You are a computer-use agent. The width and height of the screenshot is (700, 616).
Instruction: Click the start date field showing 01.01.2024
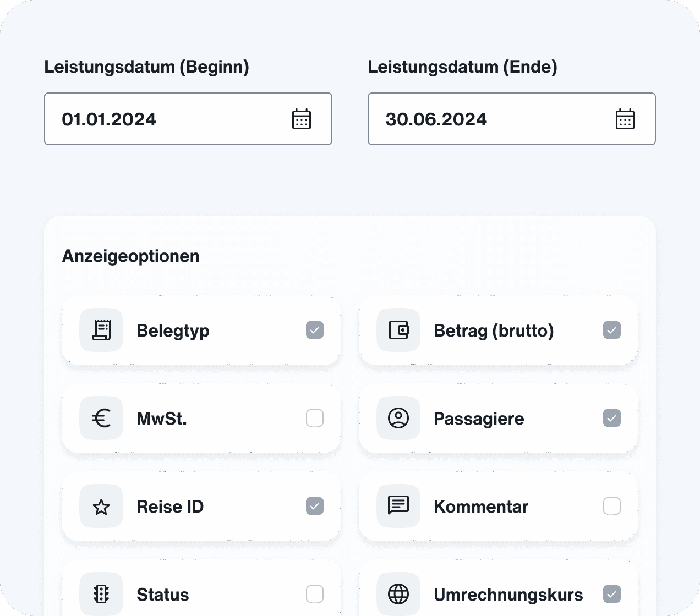click(x=165, y=119)
